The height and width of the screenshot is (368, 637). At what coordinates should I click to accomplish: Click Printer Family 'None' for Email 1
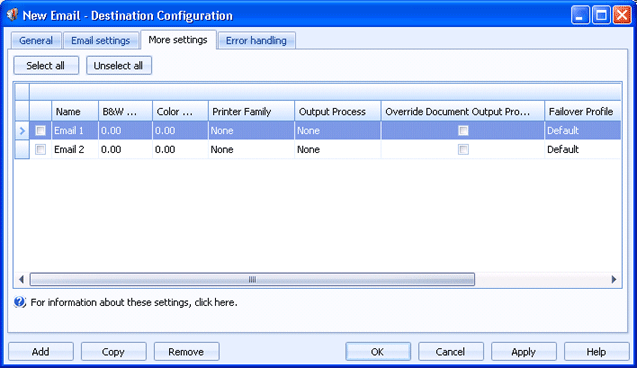[251, 131]
